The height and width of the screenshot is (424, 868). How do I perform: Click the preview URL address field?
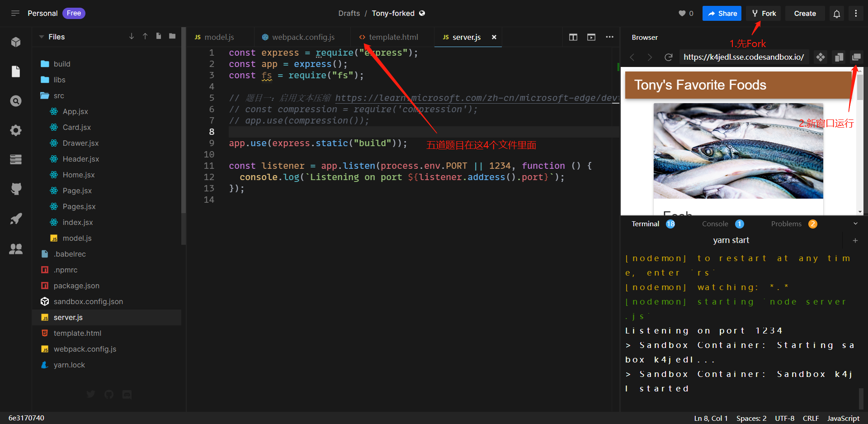[x=744, y=57]
